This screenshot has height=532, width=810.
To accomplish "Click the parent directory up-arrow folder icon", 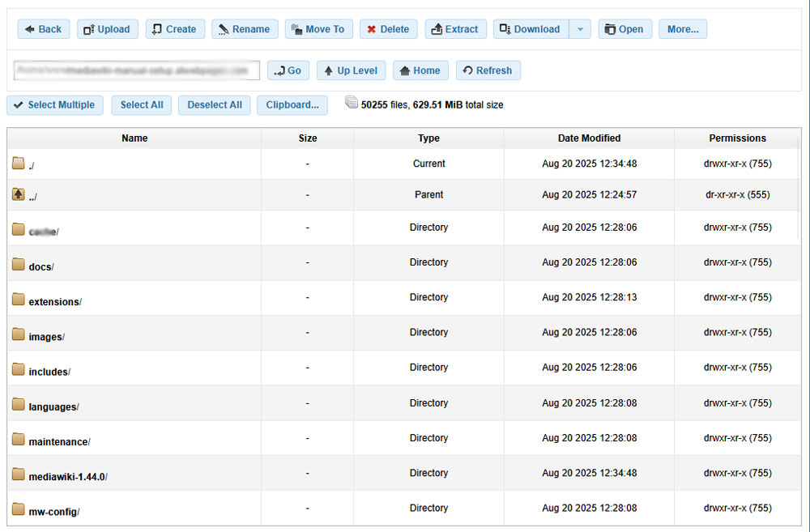I will click(18, 194).
